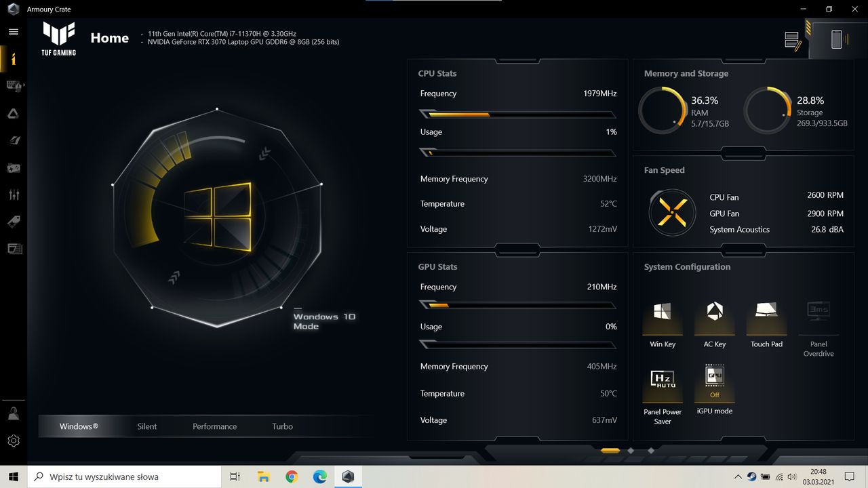Click the RAM usage ring gauge
Screen dimensions: 868x488
point(663,110)
